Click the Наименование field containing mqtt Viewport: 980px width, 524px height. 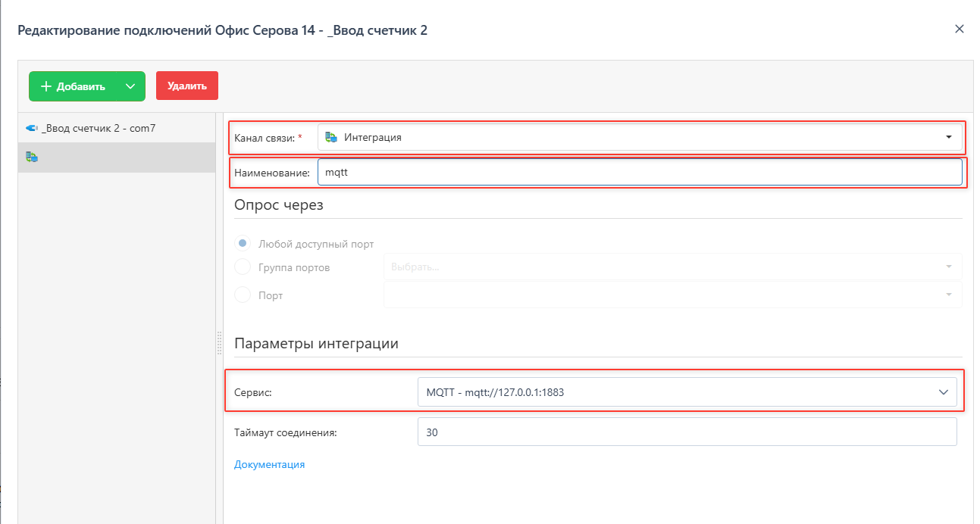[x=639, y=173]
